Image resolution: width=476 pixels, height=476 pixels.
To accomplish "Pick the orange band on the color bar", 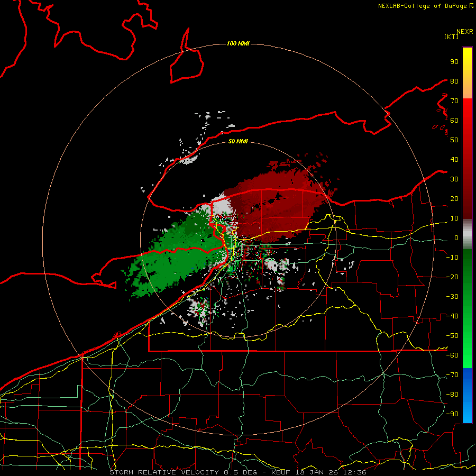I will tap(467, 90).
